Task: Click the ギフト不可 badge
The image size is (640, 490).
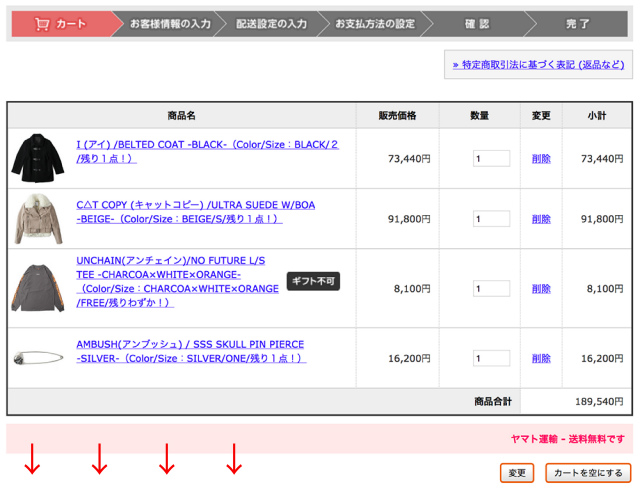Action: click(x=313, y=281)
